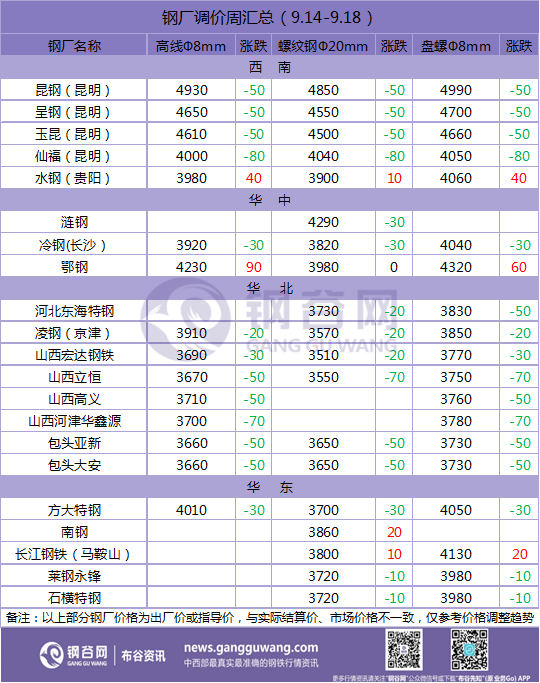Click the 华东 region section header
Screen dimensions: 540x683
(x=270, y=487)
